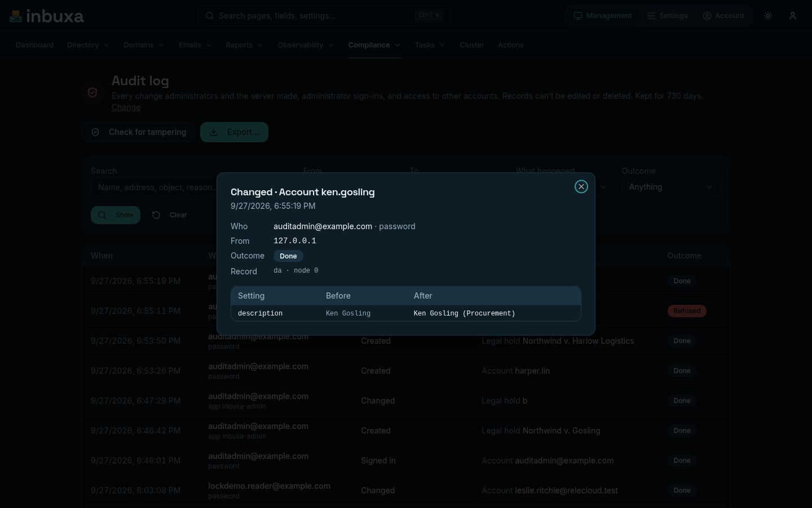Expand the Observability menu
The height and width of the screenshot is (508, 812).
[306, 45]
